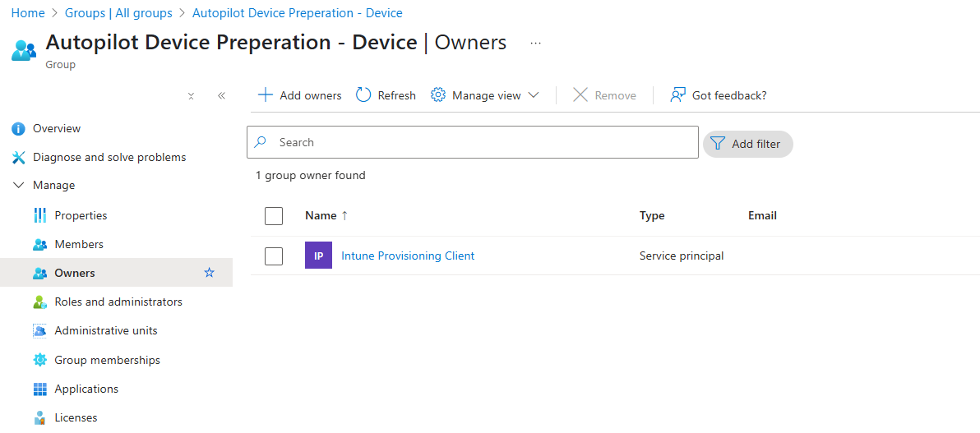
Task: Navigate to Groups | All groups breadcrumb
Action: click(x=118, y=13)
